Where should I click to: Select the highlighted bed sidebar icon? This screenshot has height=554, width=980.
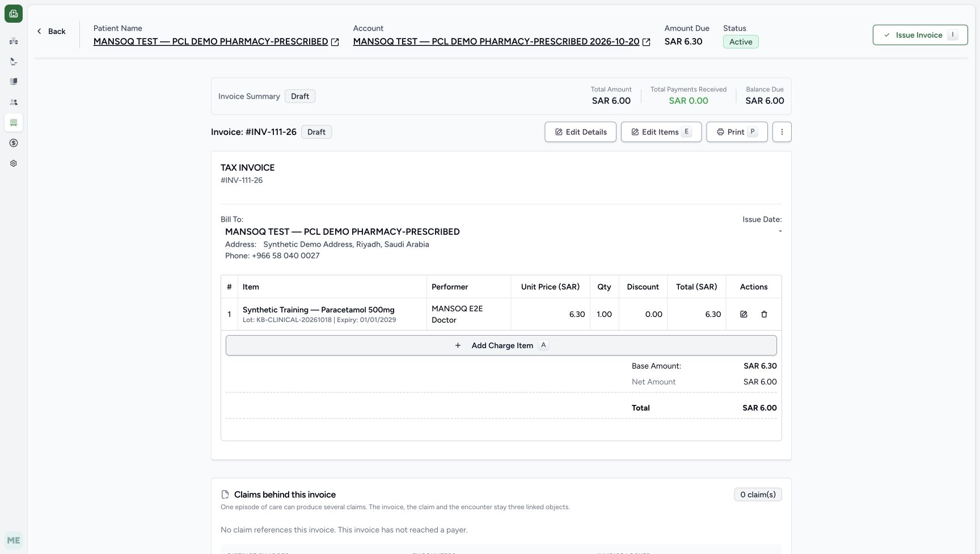[14, 122]
